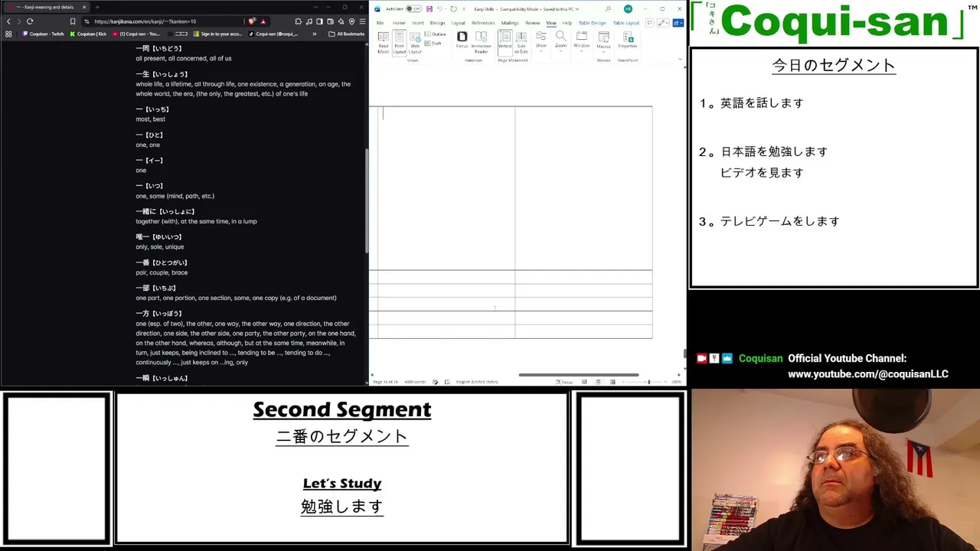This screenshot has height=551, width=980.
Task: Expand Customize Quick Access Toolbar dropdown
Action: pos(463,9)
